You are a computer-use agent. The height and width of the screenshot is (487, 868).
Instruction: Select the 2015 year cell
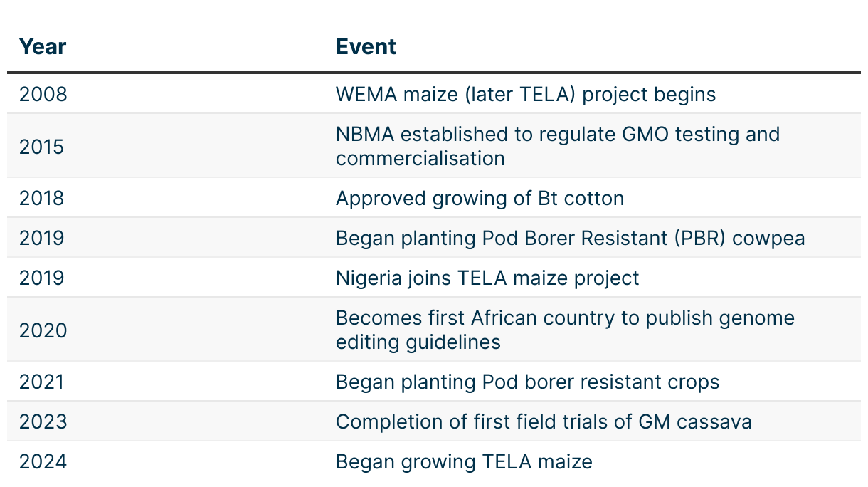42,147
